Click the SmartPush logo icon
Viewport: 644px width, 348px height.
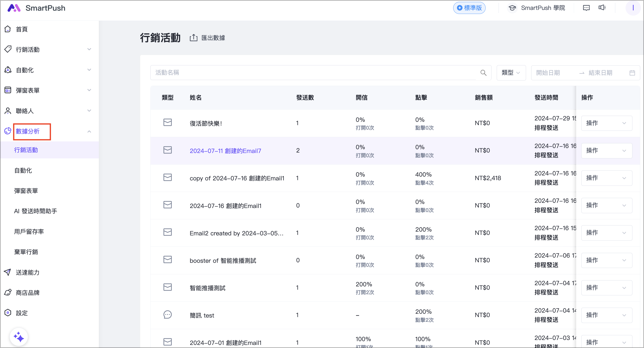[14, 8]
